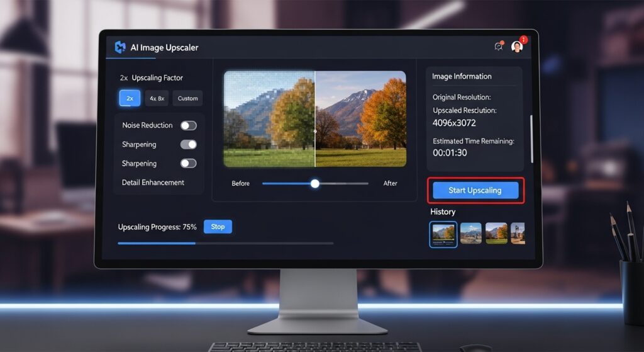The height and width of the screenshot is (352, 644).
Task: Stop the upscaling process
Action: click(218, 227)
